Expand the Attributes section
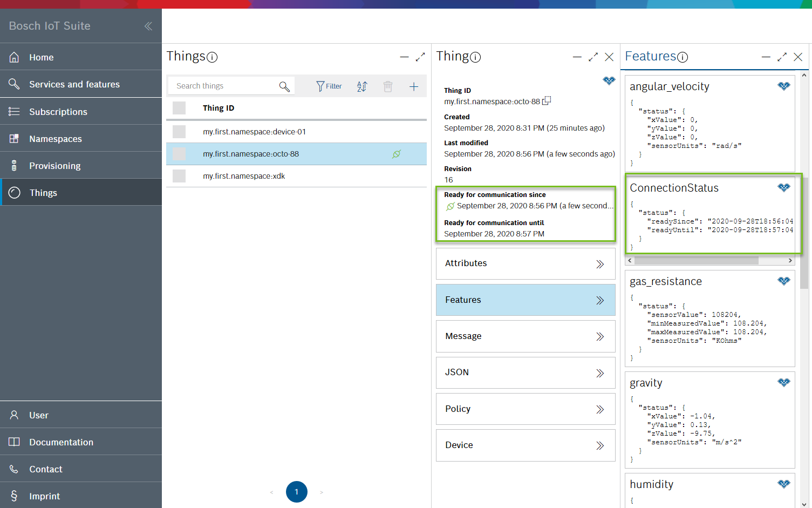 coord(526,263)
